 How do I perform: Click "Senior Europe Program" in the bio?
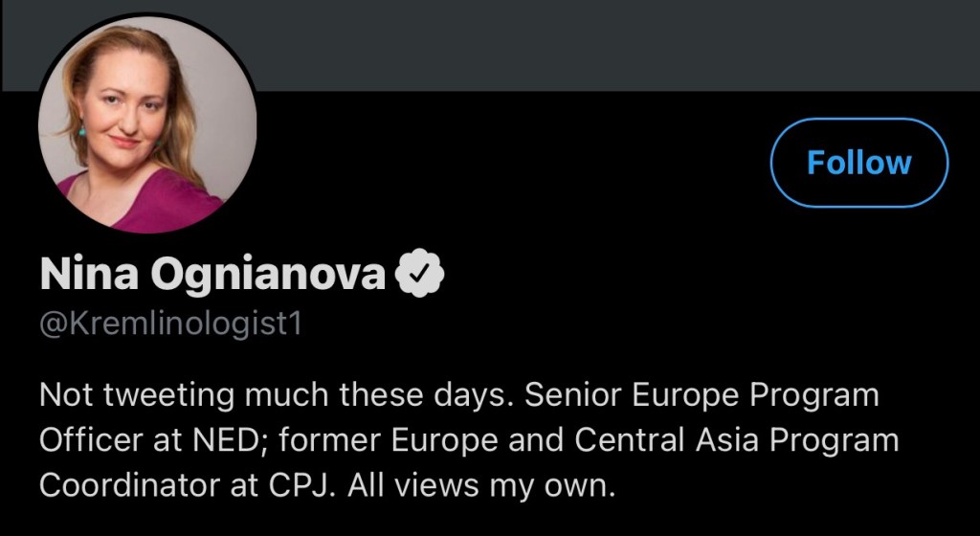[703, 395]
